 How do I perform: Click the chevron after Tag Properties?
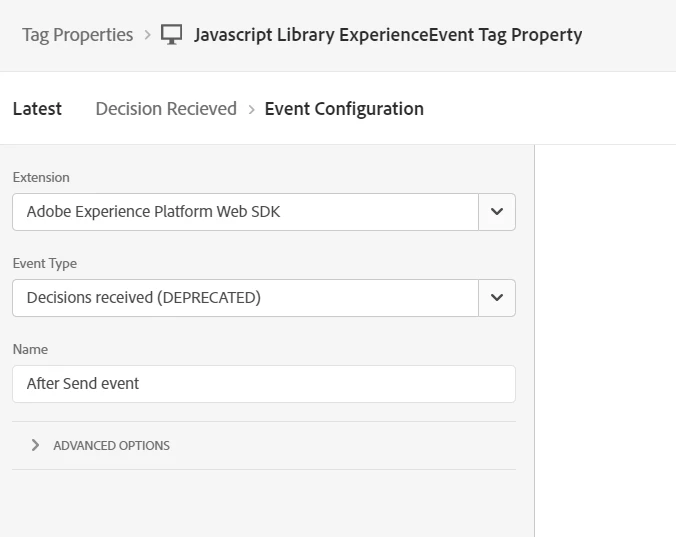(148, 35)
